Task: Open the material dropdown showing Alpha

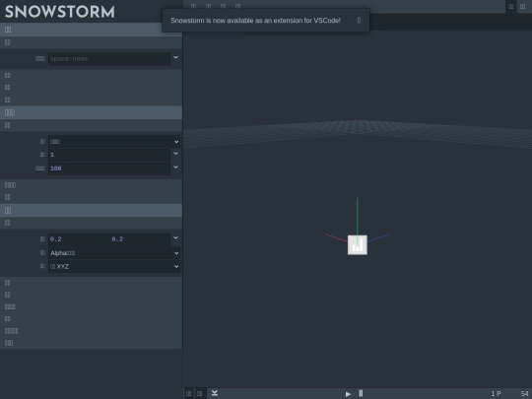Action: 114,253
